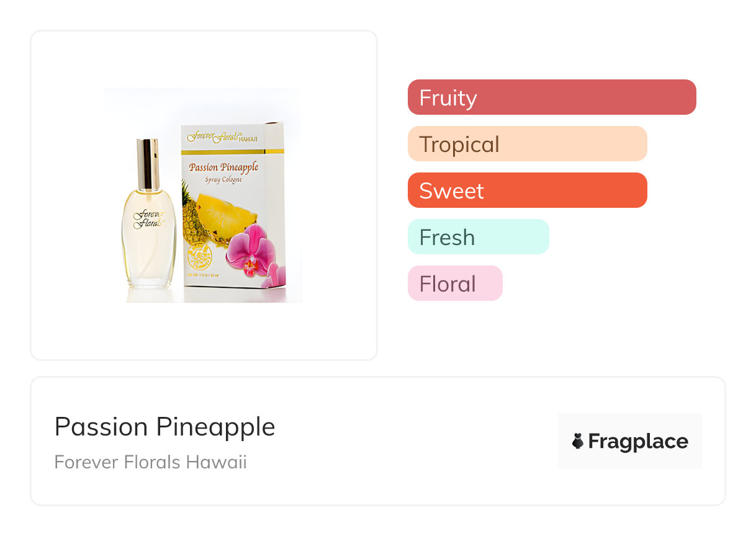The height and width of the screenshot is (536, 756).
Task: Open the Forever Florals Hawaii brand link
Action: [150, 462]
